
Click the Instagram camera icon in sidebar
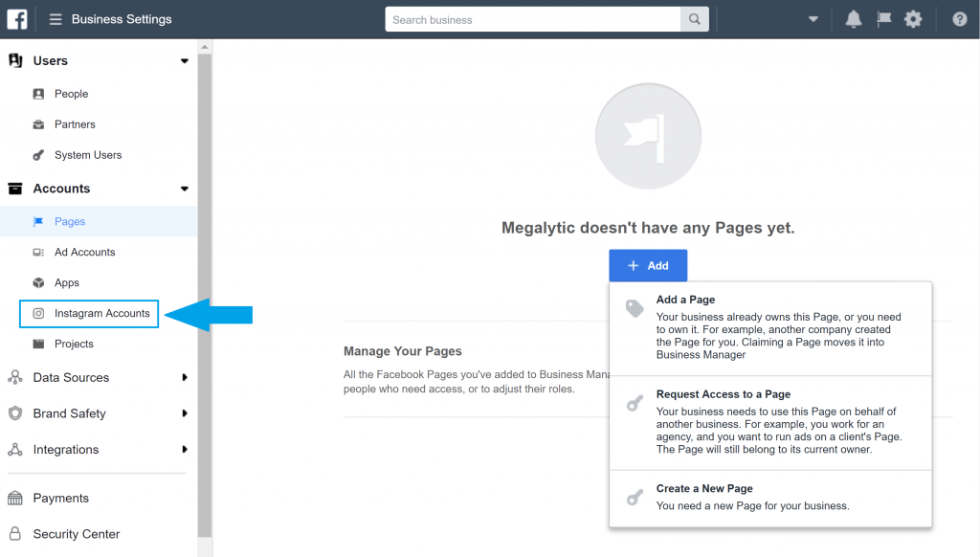click(38, 313)
